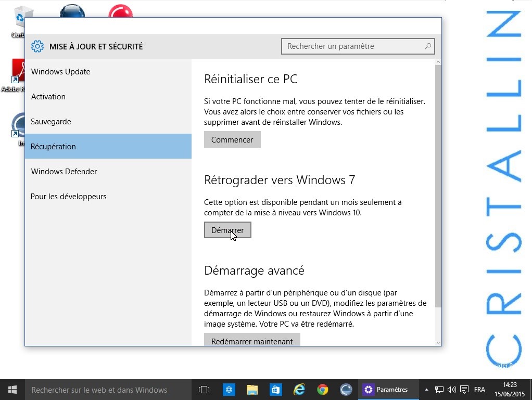The height and width of the screenshot is (400, 532).
Task: Open the clock and date flyout
Action: click(510, 390)
